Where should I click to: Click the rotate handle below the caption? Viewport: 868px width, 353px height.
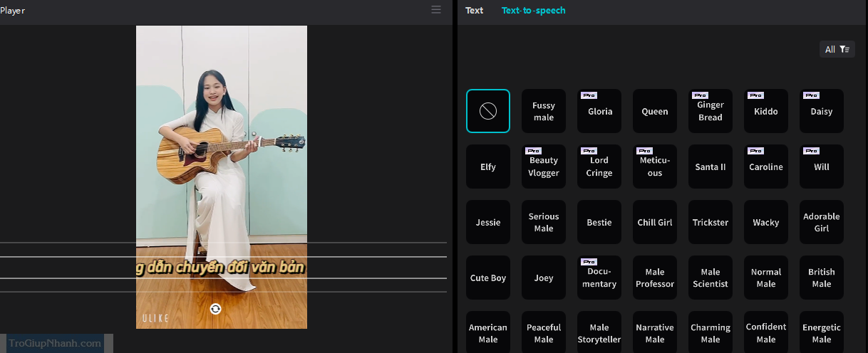(x=215, y=309)
